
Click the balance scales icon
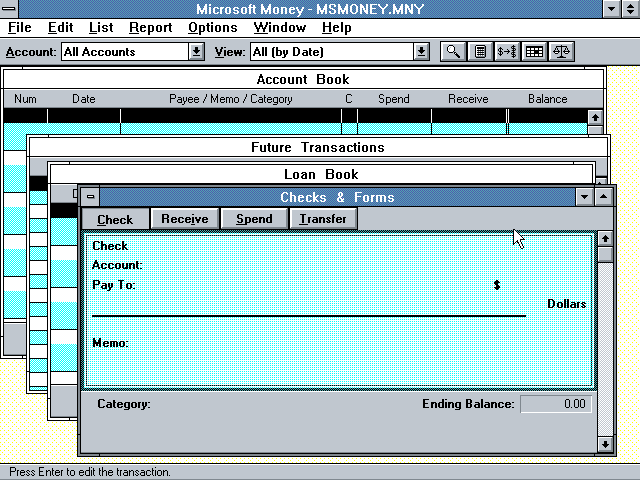(x=562, y=51)
